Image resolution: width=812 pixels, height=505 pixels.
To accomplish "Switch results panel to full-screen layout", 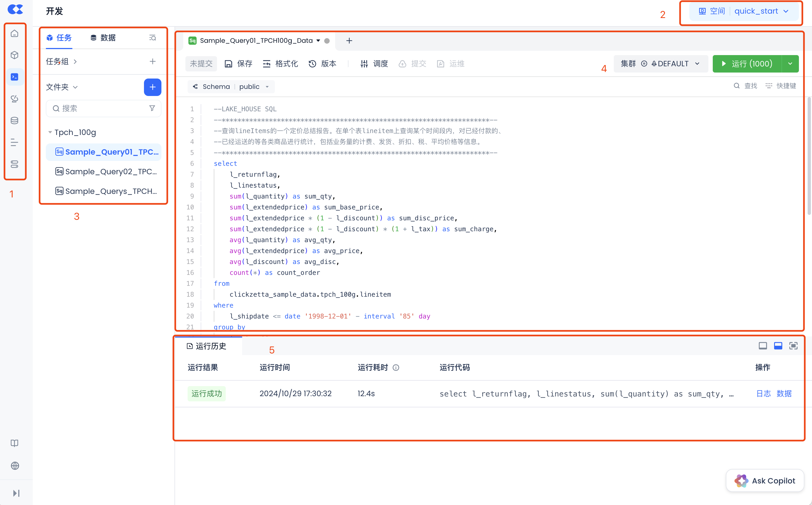I will 793,346.
